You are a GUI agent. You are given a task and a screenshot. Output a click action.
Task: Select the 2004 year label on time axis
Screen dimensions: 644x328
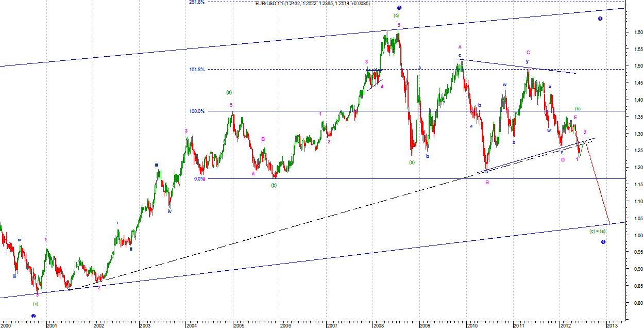coord(191,325)
